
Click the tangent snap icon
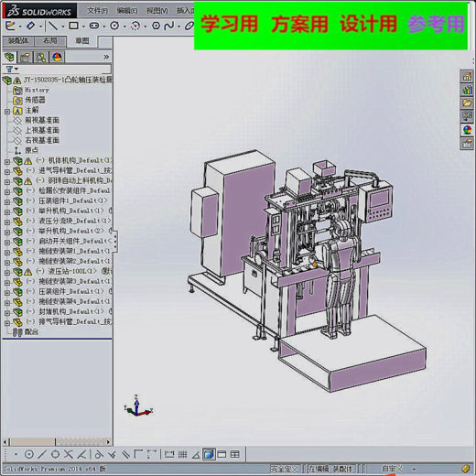coord(99,455)
